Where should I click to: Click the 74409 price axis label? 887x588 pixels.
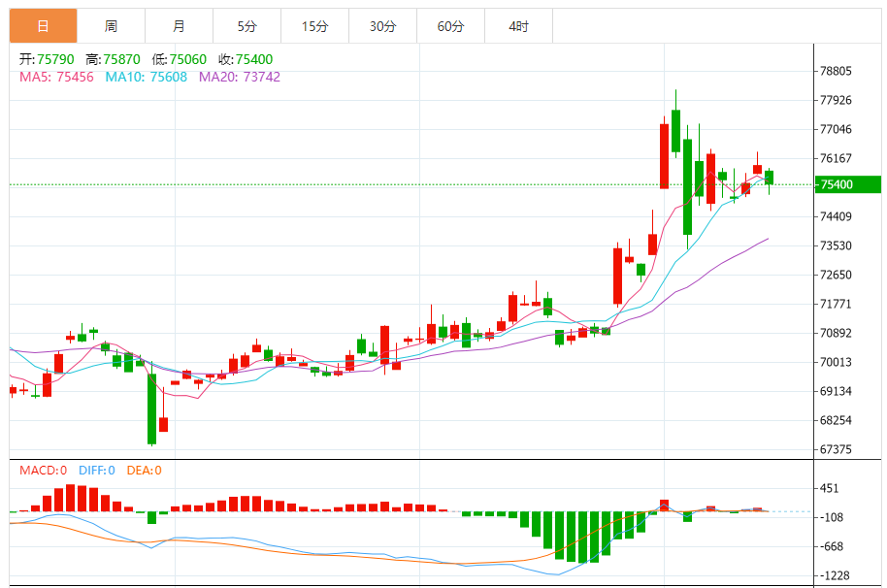point(836,216)
